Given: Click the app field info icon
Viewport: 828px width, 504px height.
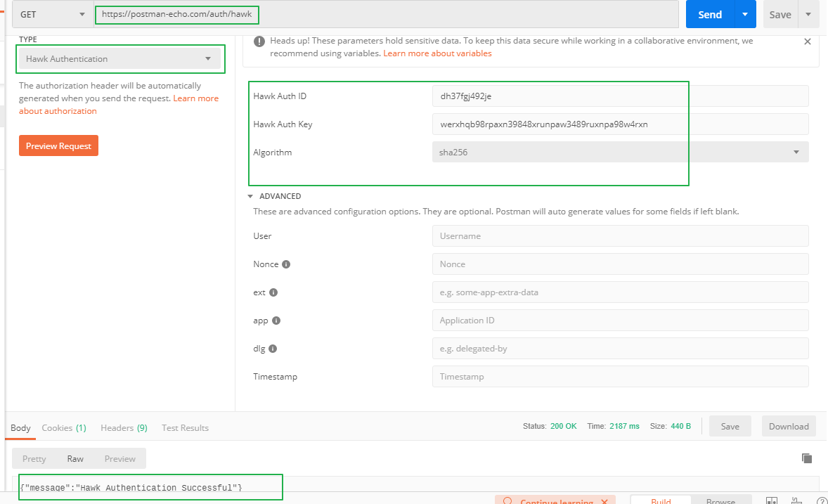Looking at the screenshot, I should pos(276,321).
